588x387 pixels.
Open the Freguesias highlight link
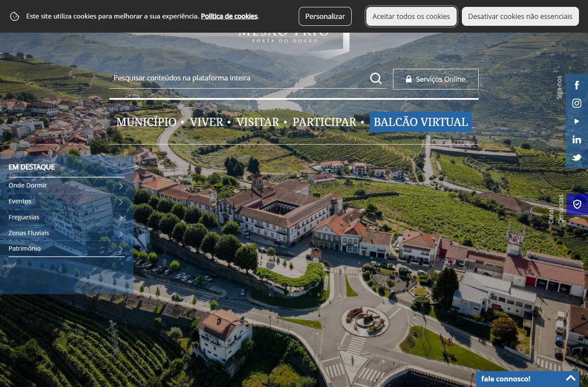coord(24,217)
